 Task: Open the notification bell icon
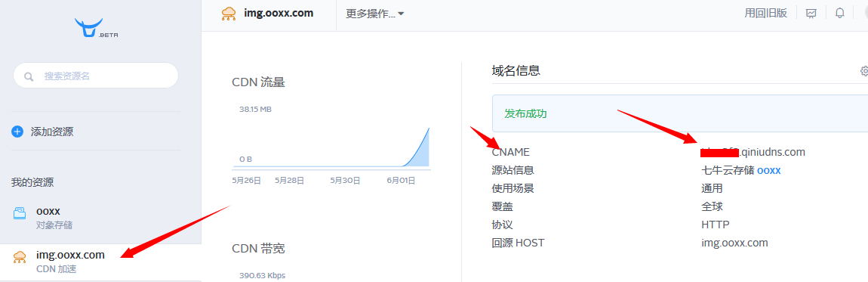(x=840, y=14)
